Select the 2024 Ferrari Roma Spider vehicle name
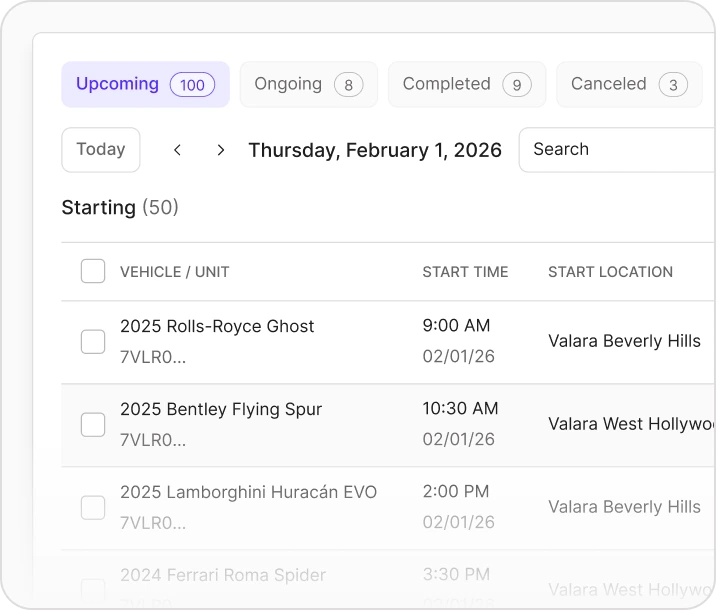 point(223,575)
